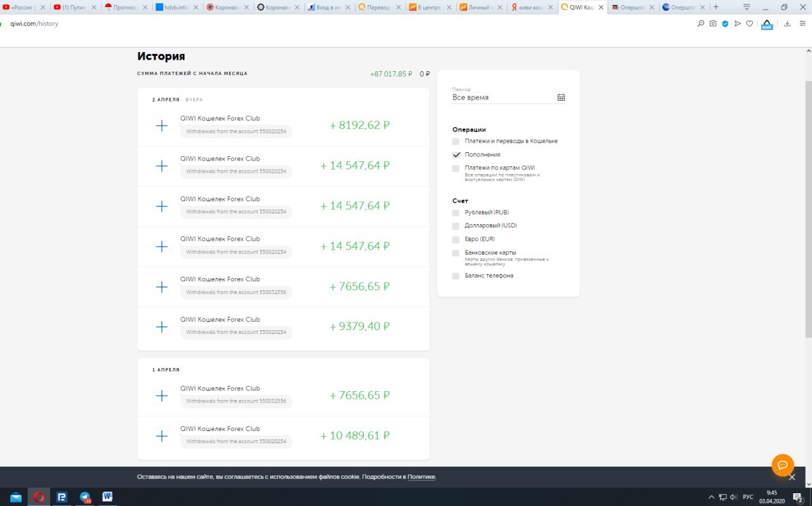Tick the Евро (EUR) account checkbox
812x506 pixels.
[455, 239]
